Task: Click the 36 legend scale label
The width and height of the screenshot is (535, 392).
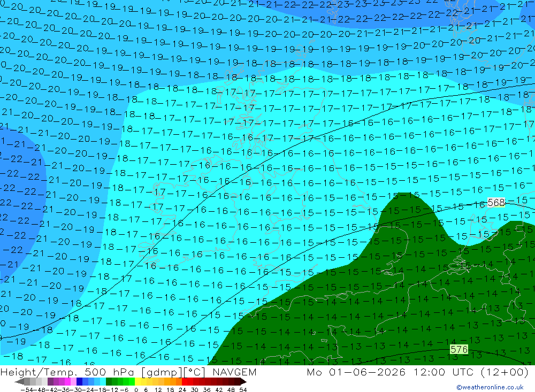Action: pos(207,390)
